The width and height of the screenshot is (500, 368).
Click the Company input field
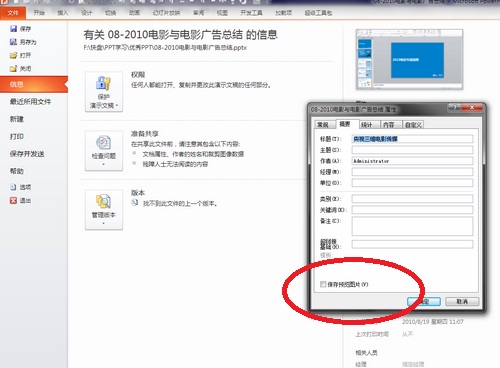pyautogui.click(x=412, y=183)
